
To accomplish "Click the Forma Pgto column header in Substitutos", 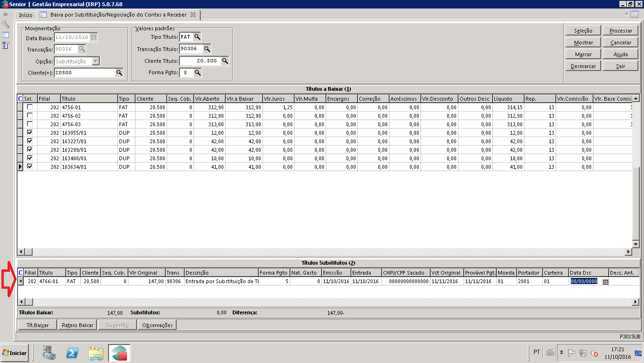I will (274, 273).
